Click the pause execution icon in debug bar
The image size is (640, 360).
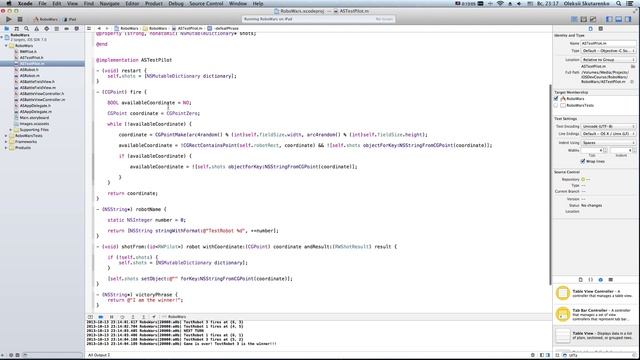pos(111,317)
